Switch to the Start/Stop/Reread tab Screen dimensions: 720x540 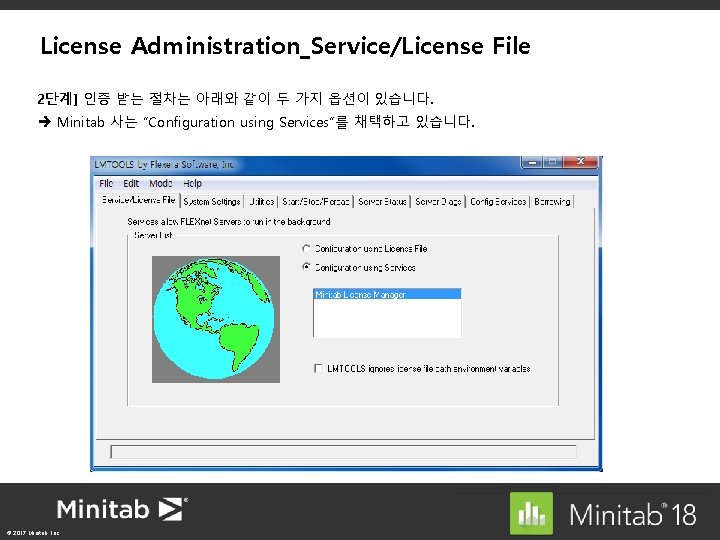(316, 202)
